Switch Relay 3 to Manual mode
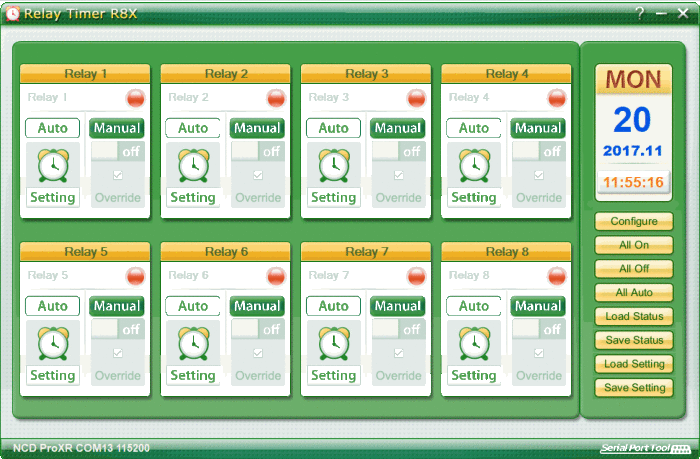This screenshot has width=700, height=459. point(398,128)
